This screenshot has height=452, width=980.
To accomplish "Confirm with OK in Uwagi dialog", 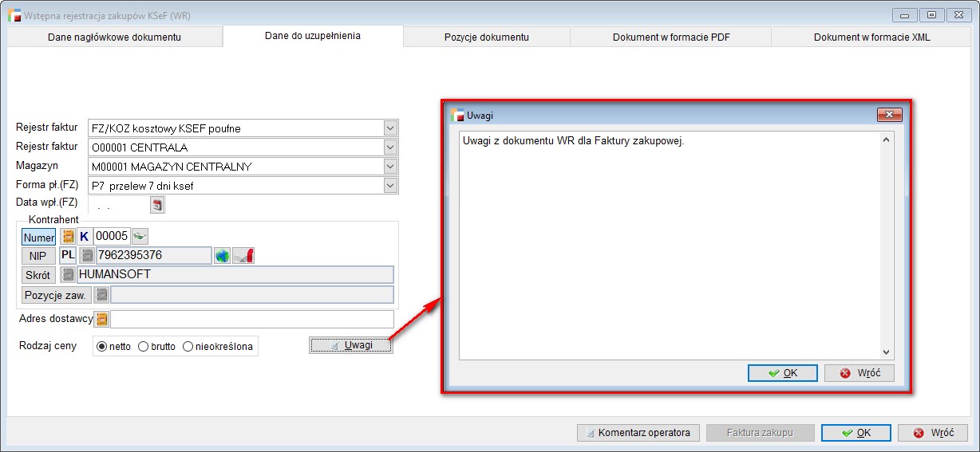I will [782, 373].
